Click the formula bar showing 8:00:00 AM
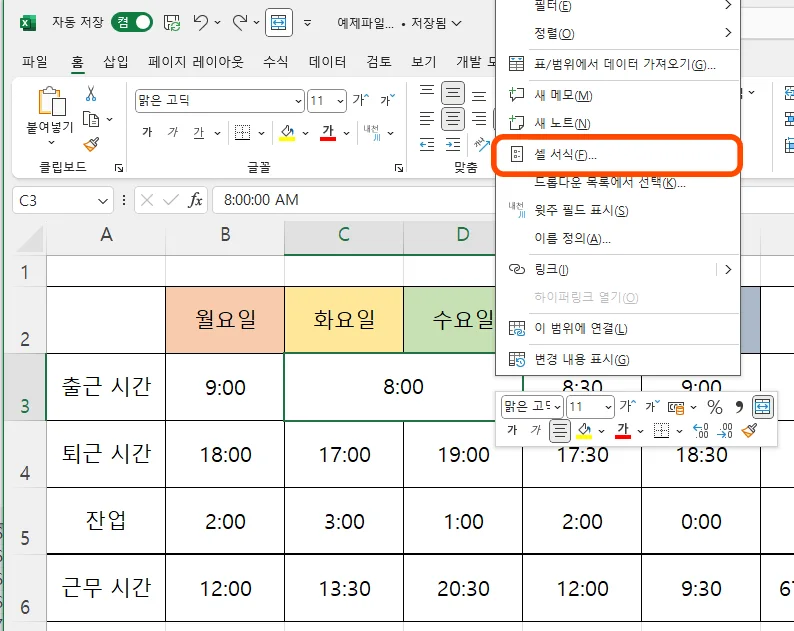 point(353,200)
